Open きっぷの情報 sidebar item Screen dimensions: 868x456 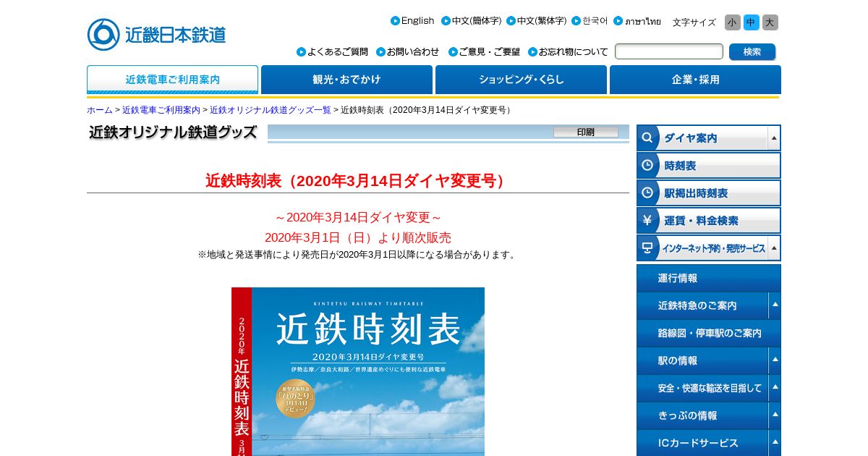pyautogui.click(x=702, y=415)
